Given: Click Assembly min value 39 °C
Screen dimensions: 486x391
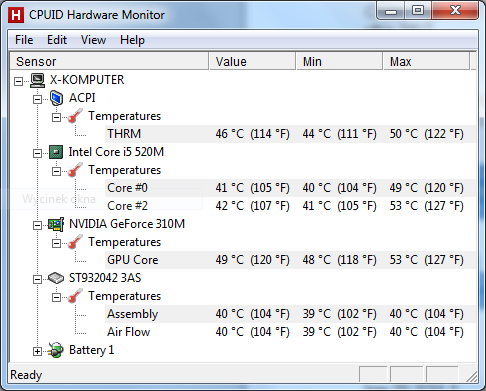Looking at the screenshot, I should click(339, 314).
